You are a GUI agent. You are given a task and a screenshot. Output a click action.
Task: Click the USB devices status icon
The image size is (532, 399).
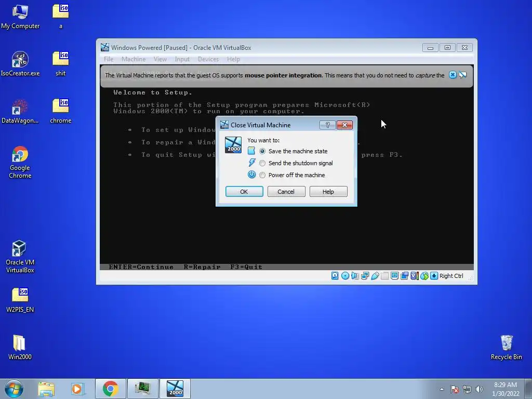[x=375, y=276]
